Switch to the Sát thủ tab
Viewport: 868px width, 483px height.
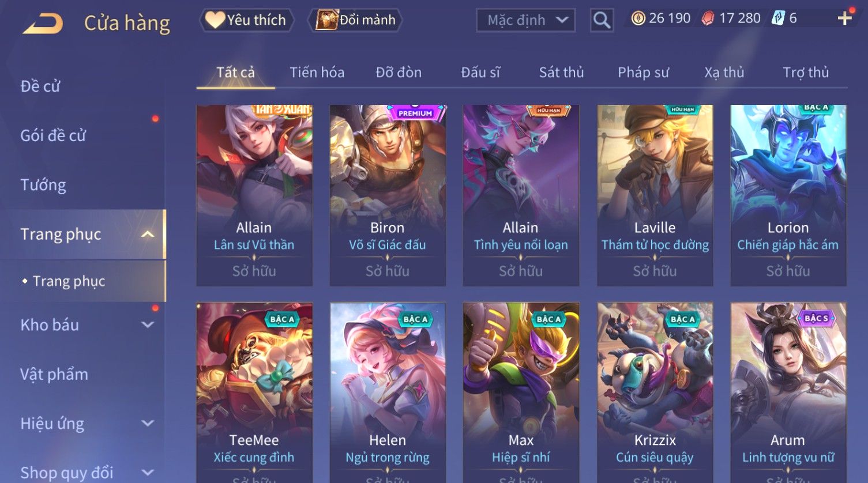(x=561, y=73)
